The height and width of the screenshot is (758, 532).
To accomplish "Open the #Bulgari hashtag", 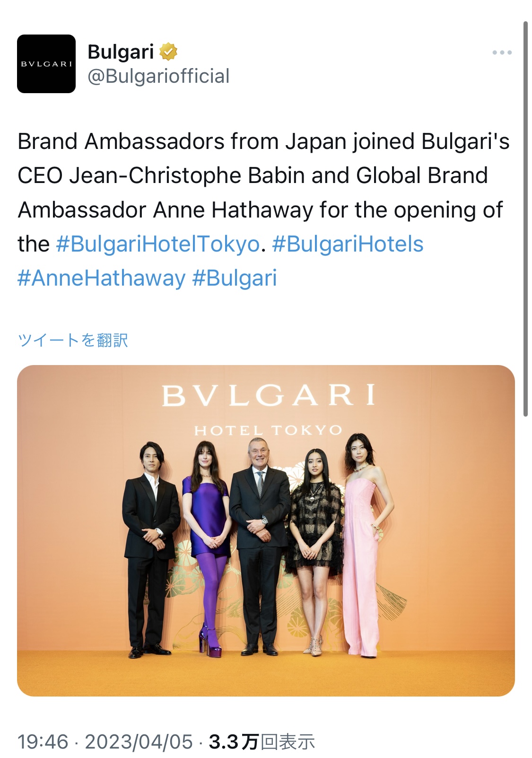I will (x=235, y=278).
